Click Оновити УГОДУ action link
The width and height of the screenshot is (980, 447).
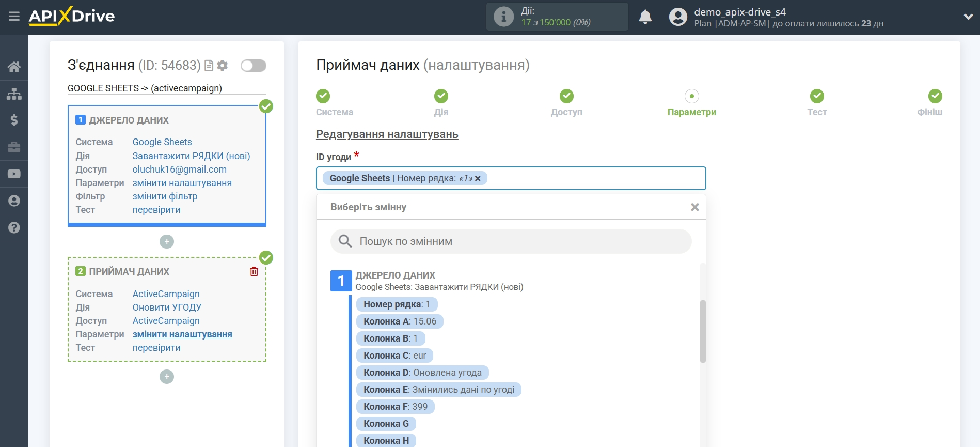click(x=167, y=307)
